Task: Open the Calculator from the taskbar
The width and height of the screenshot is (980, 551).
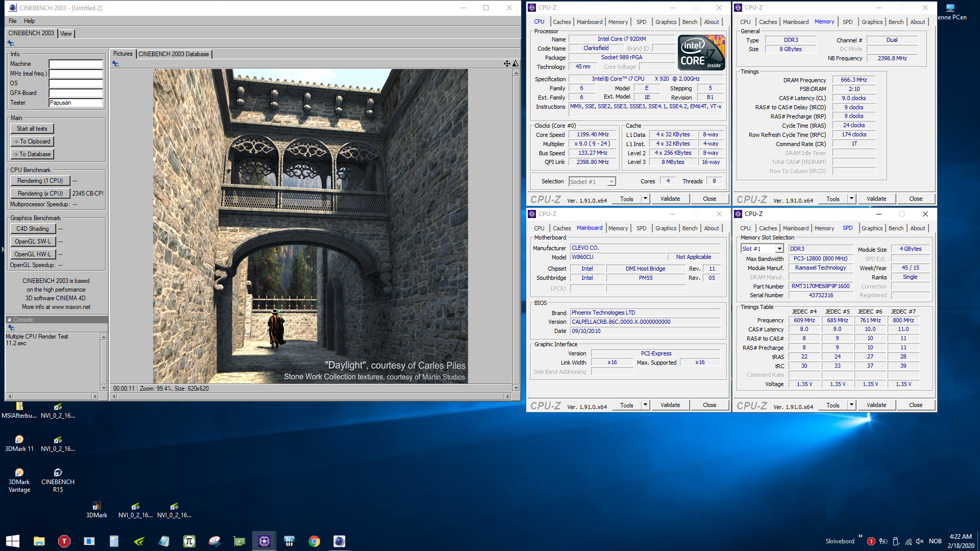Action: pyautogui.click(x=114, y=541)
